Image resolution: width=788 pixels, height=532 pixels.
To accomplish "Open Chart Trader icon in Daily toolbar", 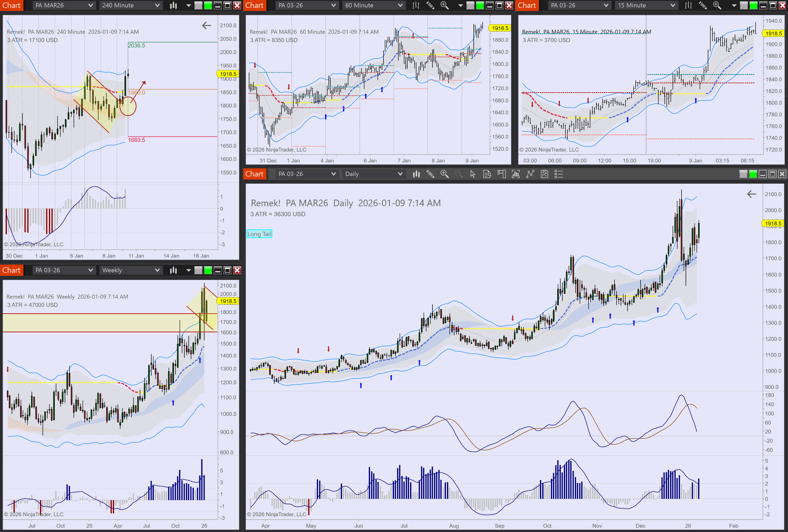I will point(501,174).
